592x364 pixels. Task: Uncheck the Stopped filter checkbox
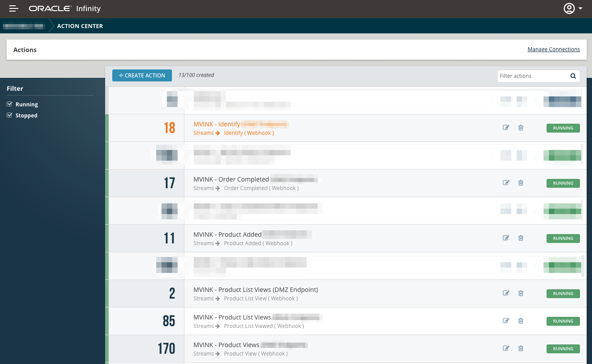click(9, 115)
